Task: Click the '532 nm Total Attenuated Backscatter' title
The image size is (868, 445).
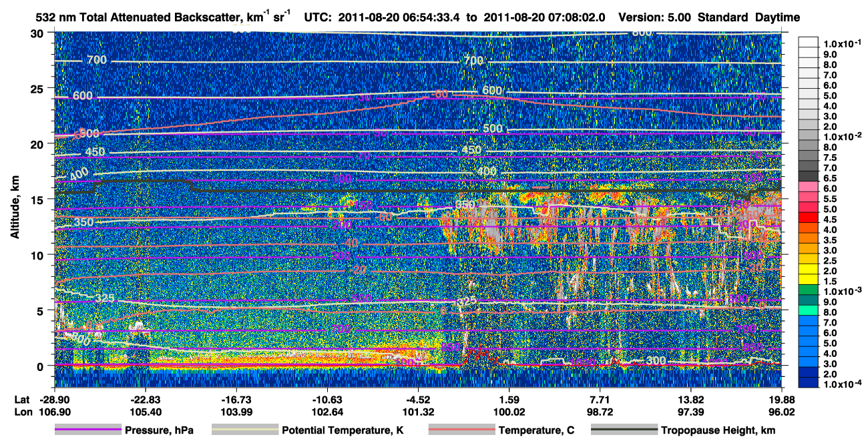Action: pos(139,17)
